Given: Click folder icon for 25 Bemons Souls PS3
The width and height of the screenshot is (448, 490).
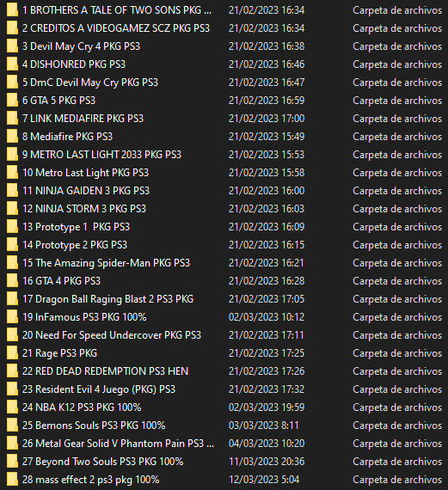Looking at the screenshot, I should coord(12,425).
